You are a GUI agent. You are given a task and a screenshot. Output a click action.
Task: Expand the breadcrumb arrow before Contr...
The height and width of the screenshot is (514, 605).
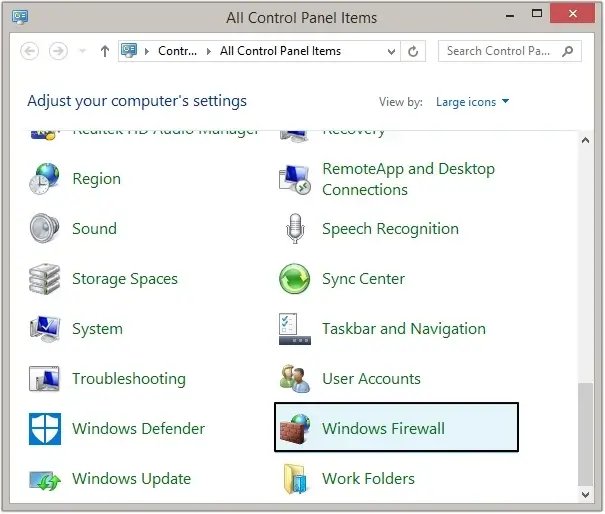click(147, 51)
